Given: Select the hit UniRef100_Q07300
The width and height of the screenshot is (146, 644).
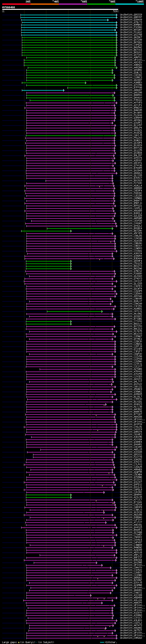Looking at the screenshot, I should tap(131, 55).
